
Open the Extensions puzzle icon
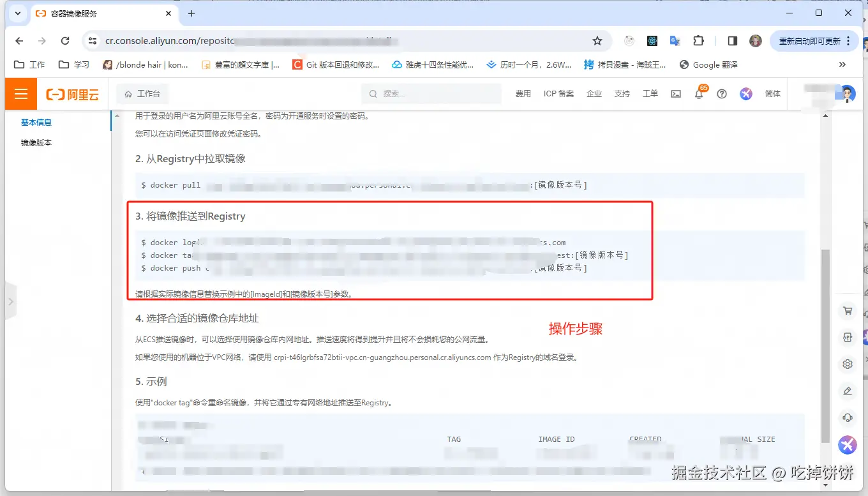coord(698,41)
